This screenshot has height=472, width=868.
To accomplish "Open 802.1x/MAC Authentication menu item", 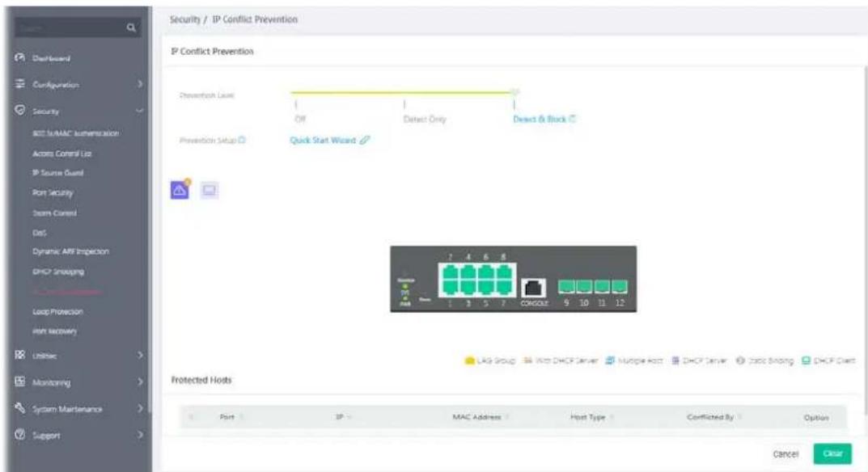I will [x=75, y=133].
